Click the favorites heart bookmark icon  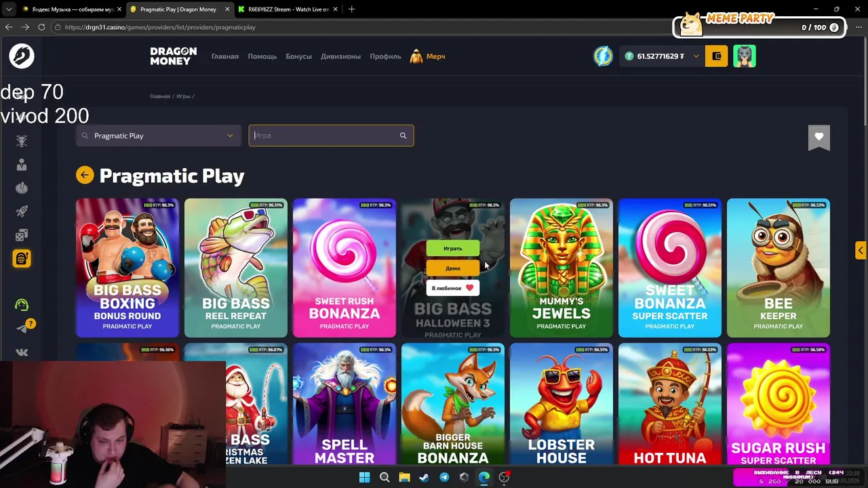819,138
